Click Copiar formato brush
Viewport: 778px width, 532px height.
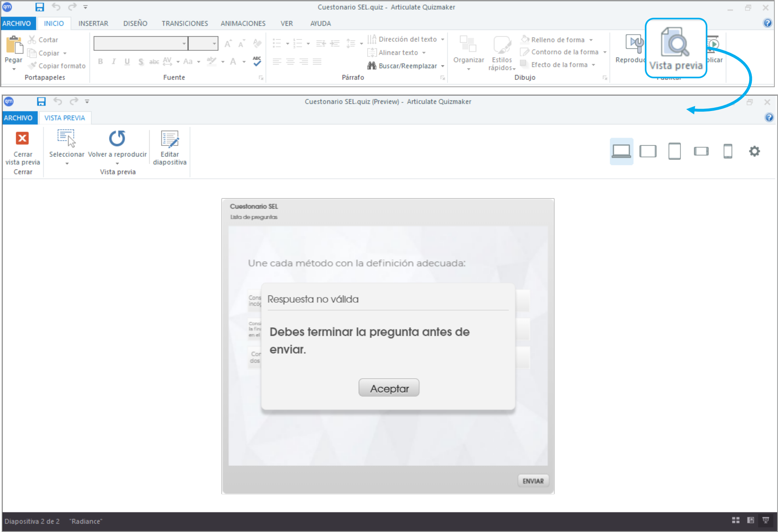[x=57, y=66]
